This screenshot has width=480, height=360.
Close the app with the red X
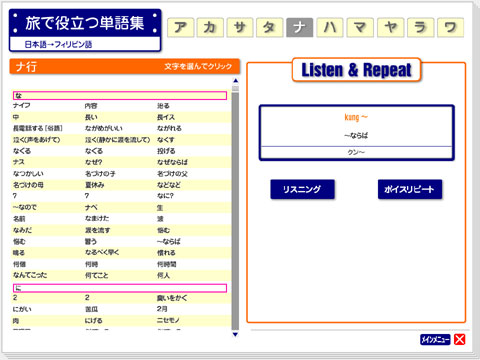tap(459, 340)
